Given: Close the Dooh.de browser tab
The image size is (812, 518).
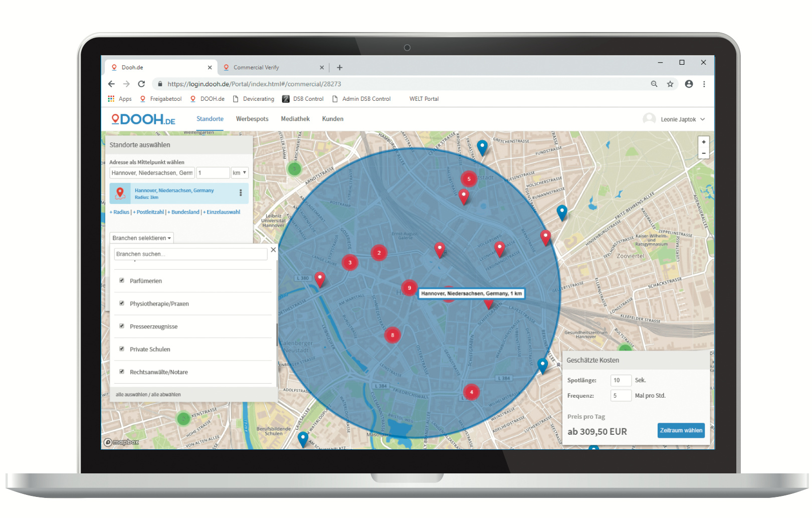Looking at the screenshot, I should (210, 67).
